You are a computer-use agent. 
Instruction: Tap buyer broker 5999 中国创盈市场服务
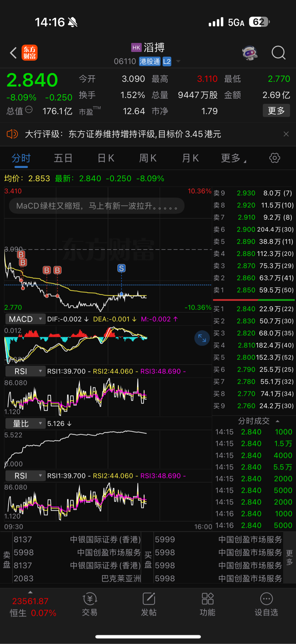point(218,539)
